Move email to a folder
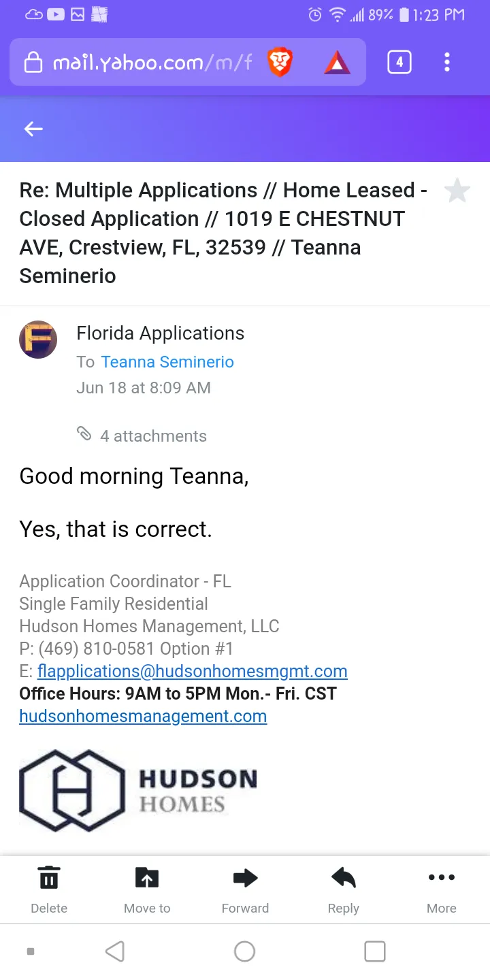This screenshot has width=490, height=980. [147, 889]
